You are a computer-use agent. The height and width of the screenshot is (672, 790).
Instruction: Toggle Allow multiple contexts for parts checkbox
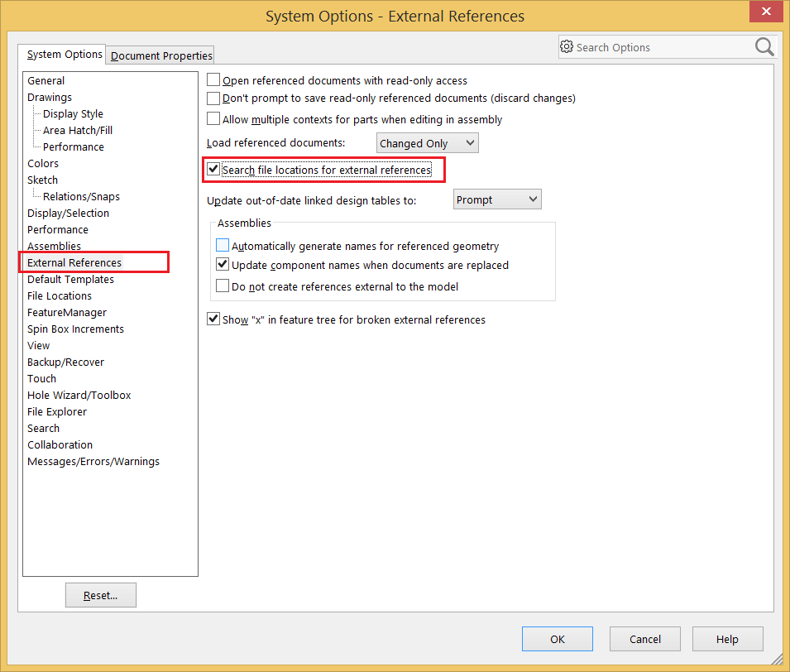(x=214, y=119)
